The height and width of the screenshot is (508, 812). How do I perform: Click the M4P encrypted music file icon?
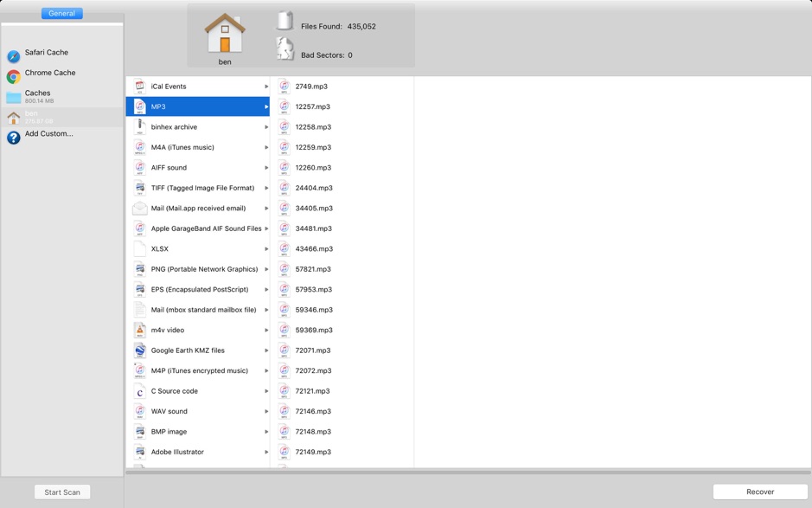(x=139, y=370)
